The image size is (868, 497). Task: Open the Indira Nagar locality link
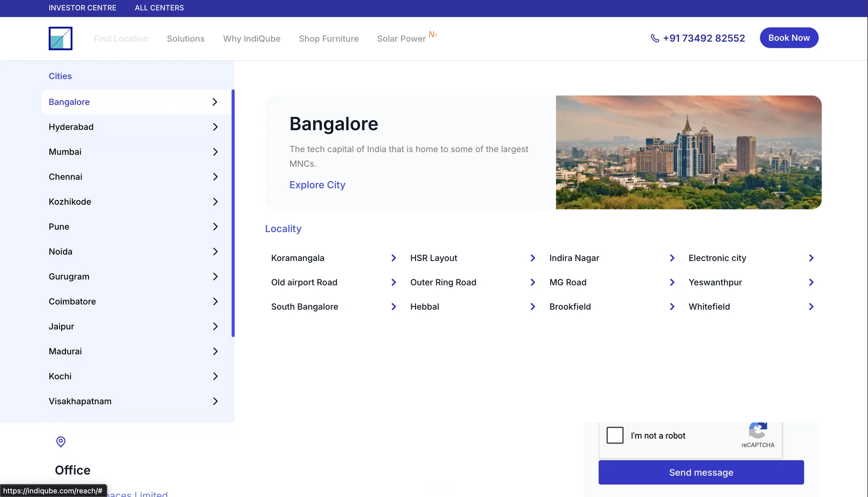tap(574, 258)
